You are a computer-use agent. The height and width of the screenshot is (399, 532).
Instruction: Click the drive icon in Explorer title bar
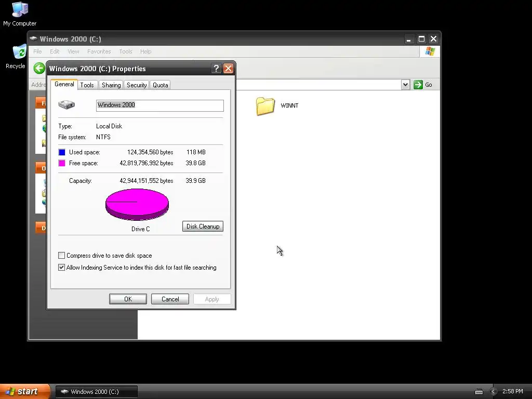click(33, 38)
